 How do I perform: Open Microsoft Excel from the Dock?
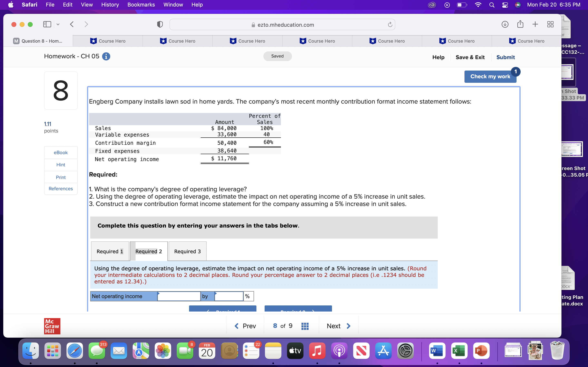(x=459, y=350)
